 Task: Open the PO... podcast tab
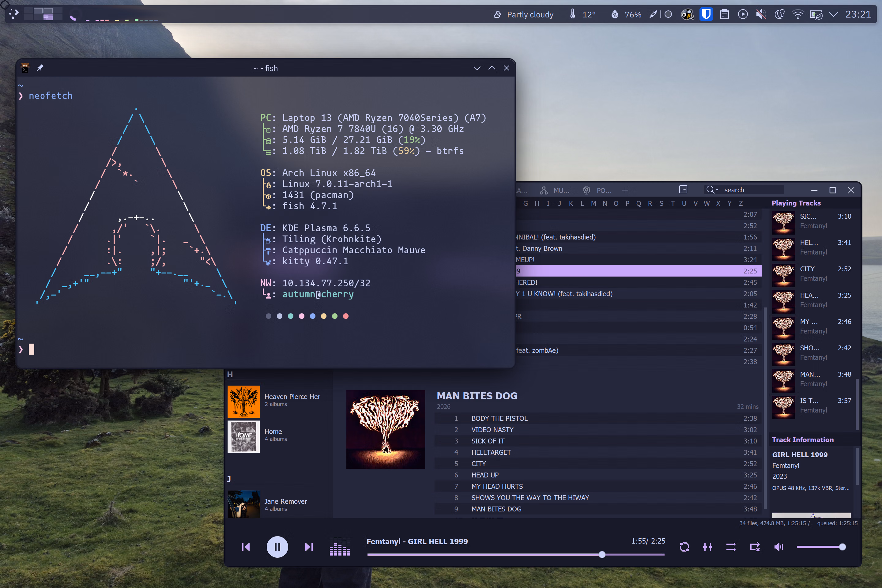coord(597,190)
